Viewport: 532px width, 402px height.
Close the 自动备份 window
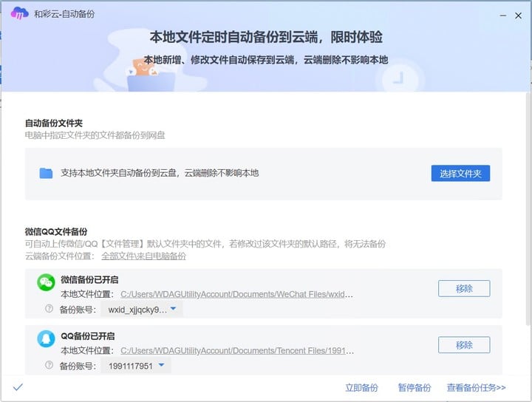pyautogui.click(x=518, y=16)
